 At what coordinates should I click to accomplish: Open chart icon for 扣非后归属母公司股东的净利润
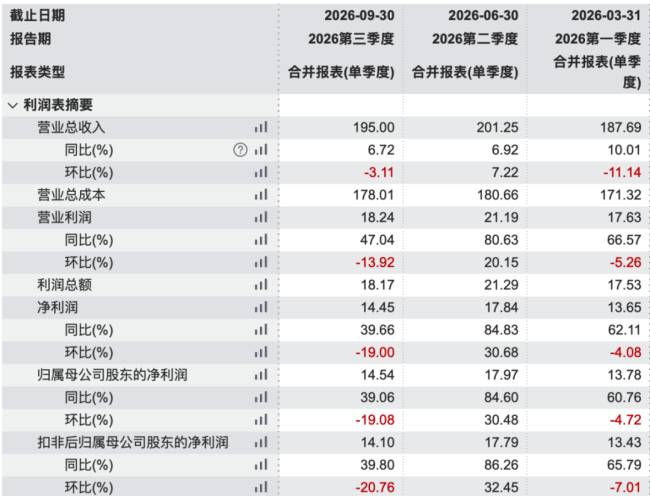tap(261, 442)
